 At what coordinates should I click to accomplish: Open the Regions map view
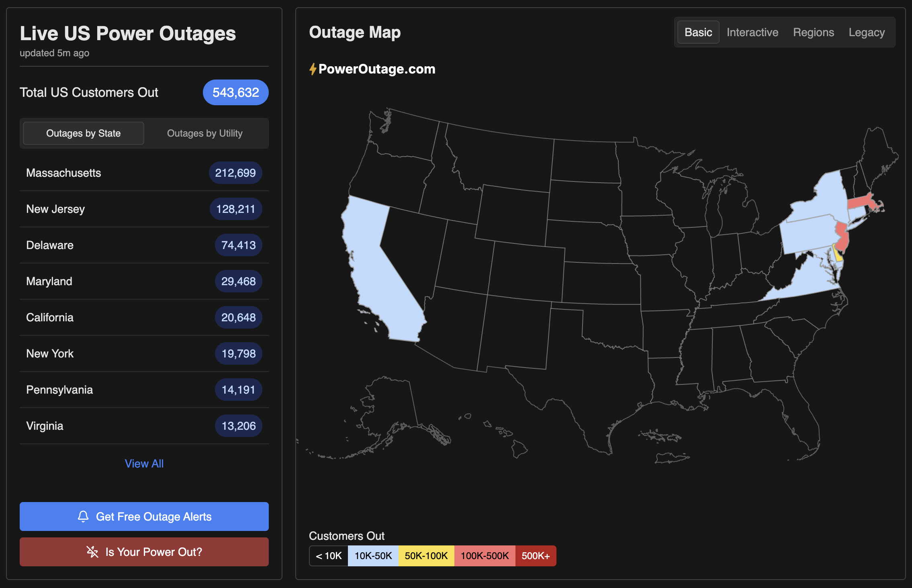(814, 32)
